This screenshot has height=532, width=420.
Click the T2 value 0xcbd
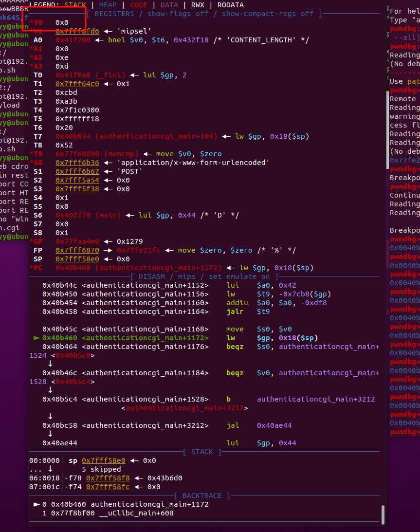(66, 92)
